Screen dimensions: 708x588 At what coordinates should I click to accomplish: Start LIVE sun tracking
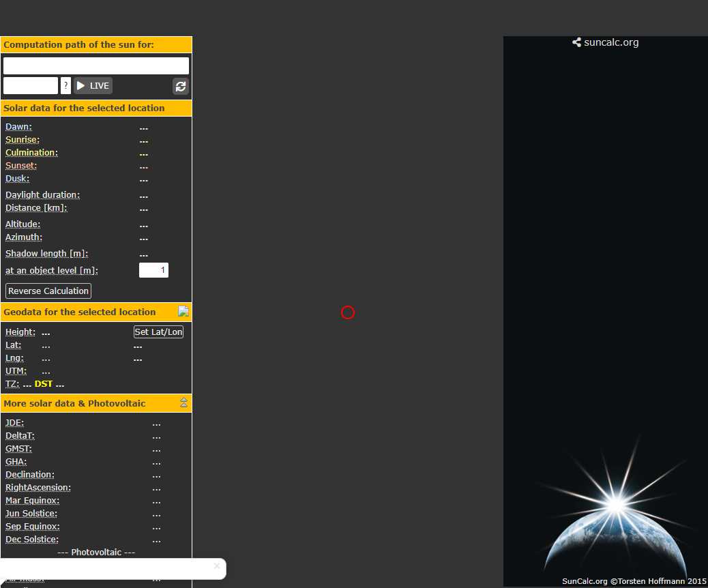93,86
